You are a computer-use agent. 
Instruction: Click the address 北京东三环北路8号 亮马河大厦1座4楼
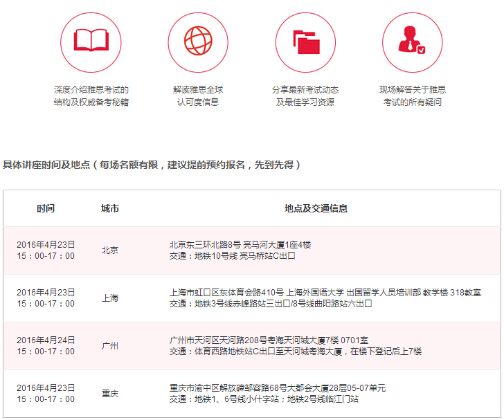[240, 245]
